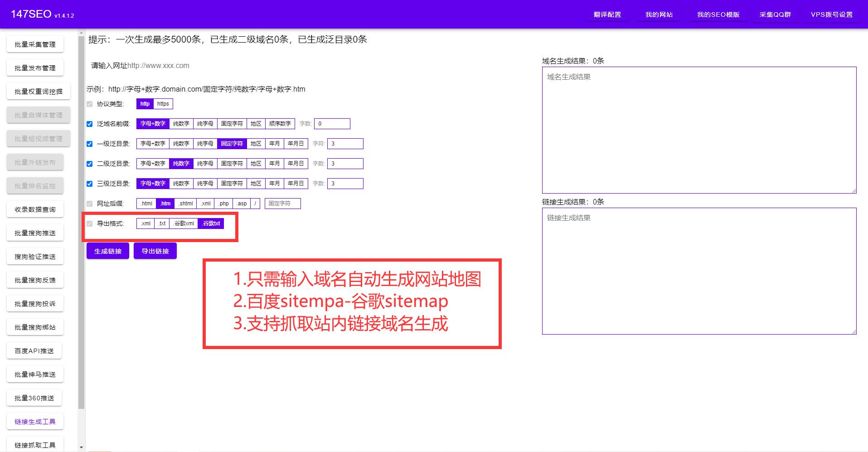Choose 顺序数字 for 泛域名前缀
The width and height of the screenshot is (868, 452).
pyautogui.click(x=280, y=123)
